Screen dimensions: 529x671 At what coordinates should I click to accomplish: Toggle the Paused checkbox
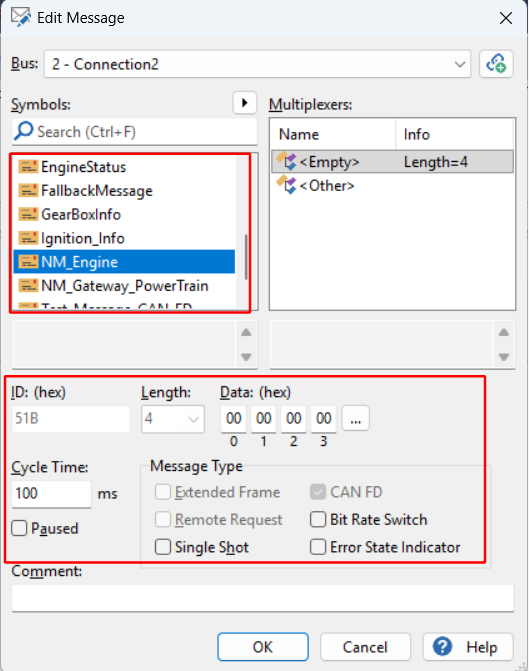19,528
